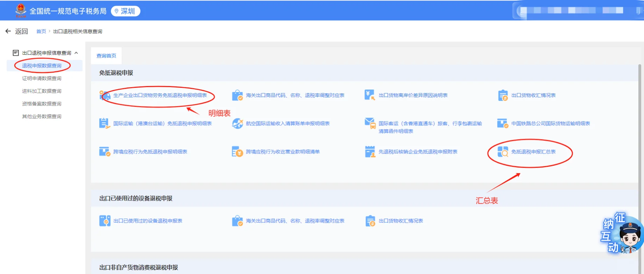The image size is (644, 274).
Task: Open 出口货物收汇情况表 link under 免抵退税申报
Action: pos(533,95)
